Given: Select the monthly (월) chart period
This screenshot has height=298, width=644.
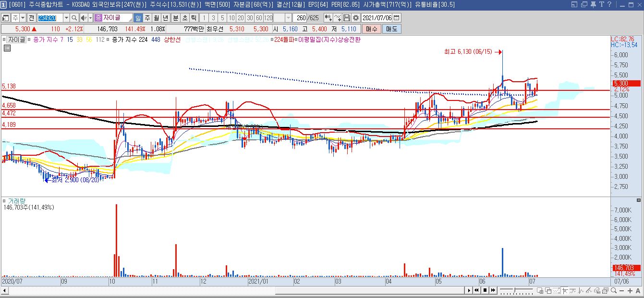Looking at the screenshot, I should coord(156,18).
